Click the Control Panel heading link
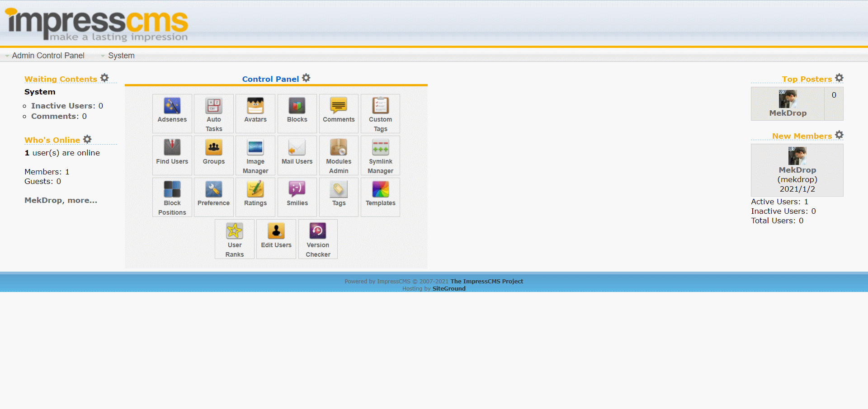The height and width of the screenshot is (409, 868). (270, 79)
